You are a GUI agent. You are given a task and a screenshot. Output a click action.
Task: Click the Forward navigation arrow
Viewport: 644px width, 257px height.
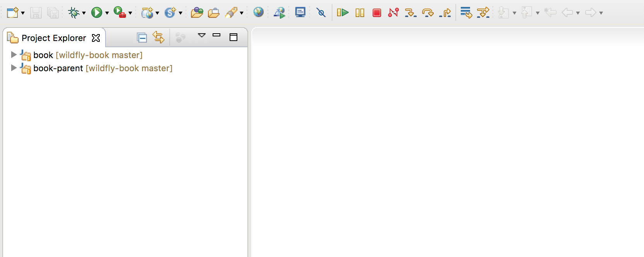591,13
